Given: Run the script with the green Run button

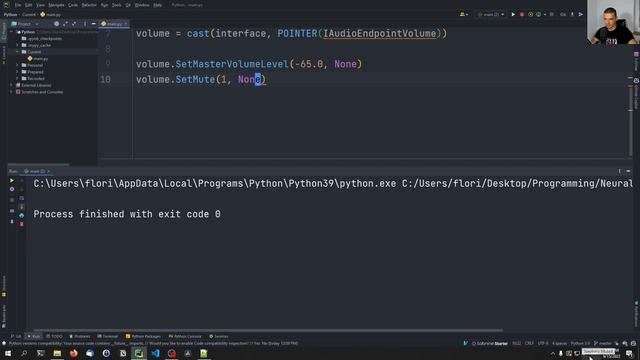Looking at the screenshot, I should [513, 14].
